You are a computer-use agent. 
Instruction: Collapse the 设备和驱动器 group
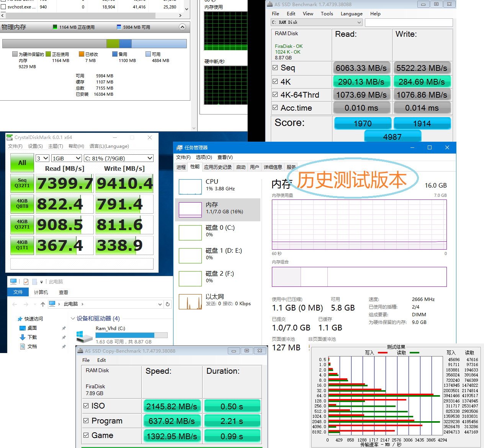73,319
